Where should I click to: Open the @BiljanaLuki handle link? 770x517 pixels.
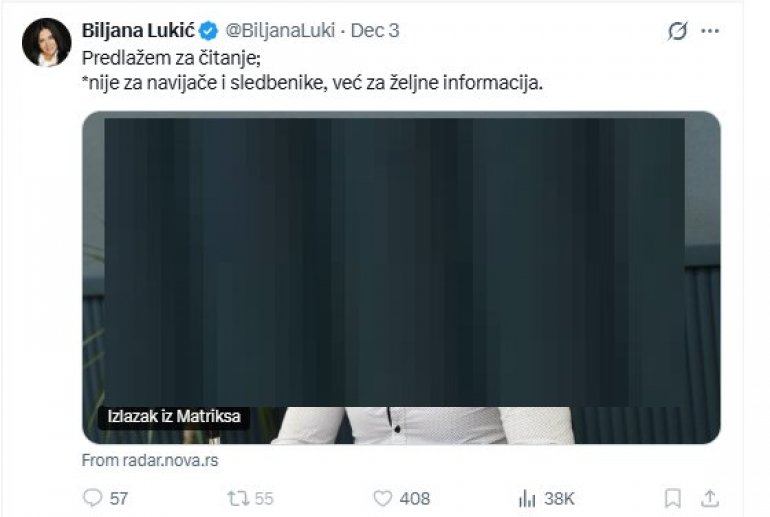(x=280, y=30)
